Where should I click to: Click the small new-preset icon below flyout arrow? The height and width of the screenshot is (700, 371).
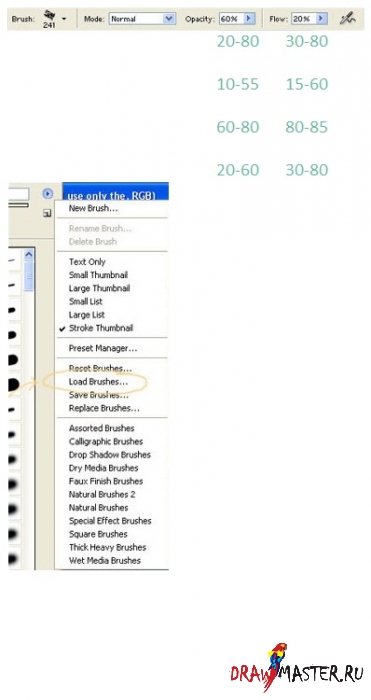47,213
